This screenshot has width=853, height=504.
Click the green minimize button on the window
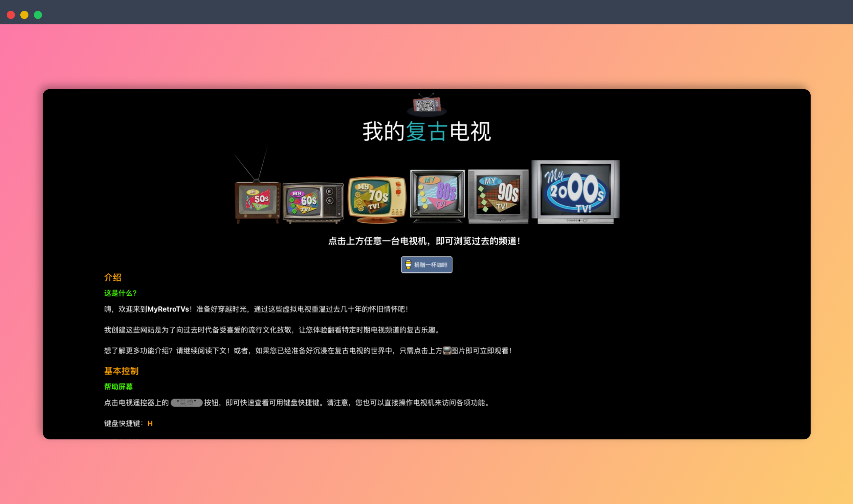[x=38, y=15]
